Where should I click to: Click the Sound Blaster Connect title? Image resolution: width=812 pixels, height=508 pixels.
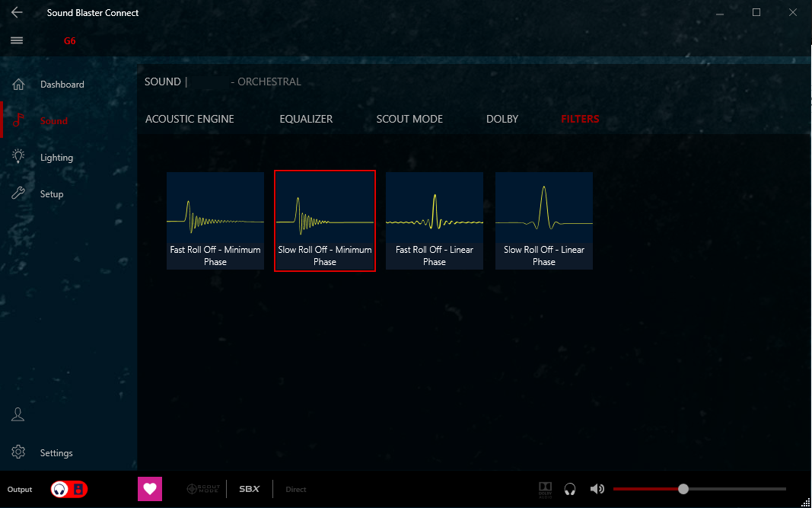click(93, 12)
